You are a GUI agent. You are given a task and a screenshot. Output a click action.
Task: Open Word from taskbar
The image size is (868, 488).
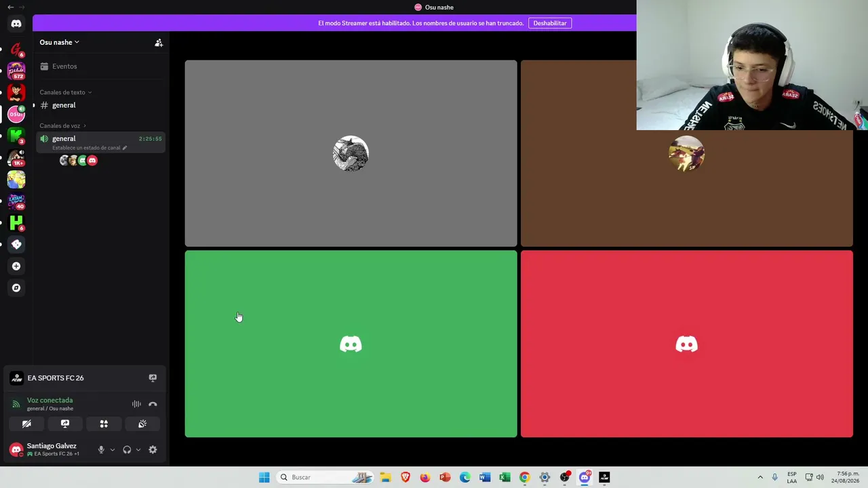coord(485,477)
